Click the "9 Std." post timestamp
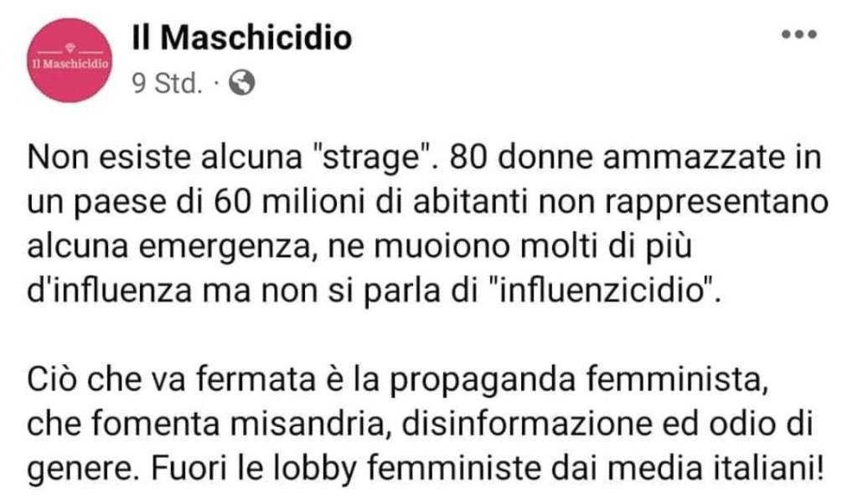Image resolution: width=858 pixels, height=504 pixels. click(167, 84)
